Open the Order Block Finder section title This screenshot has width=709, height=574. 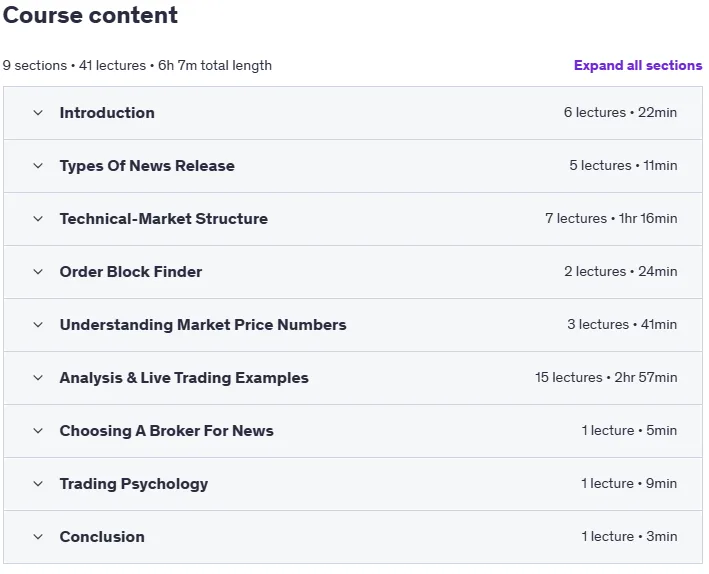131,271
